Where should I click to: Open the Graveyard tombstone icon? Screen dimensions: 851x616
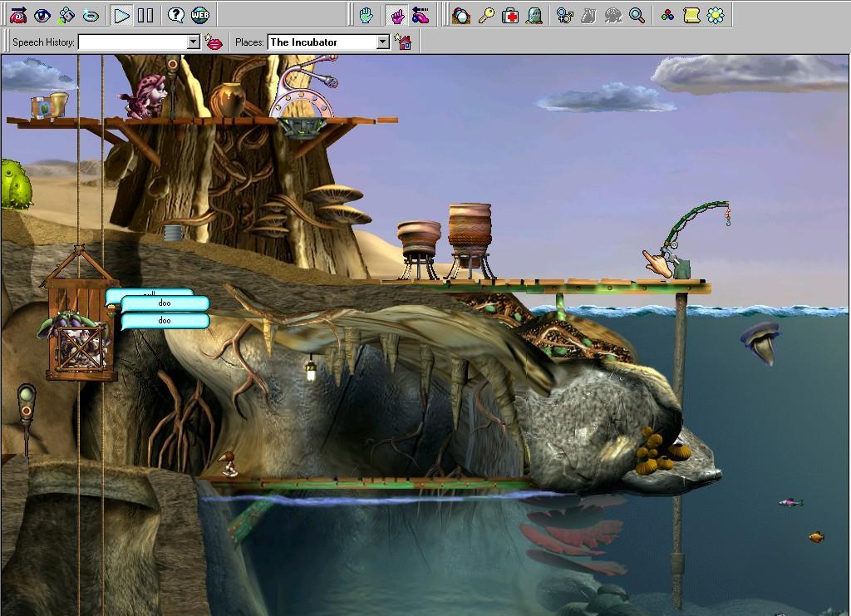[534, 15]
